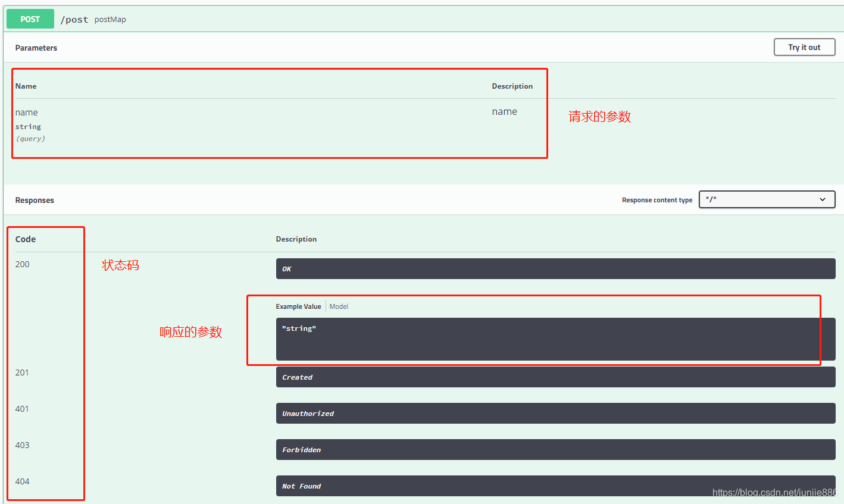This screenshot has width=844, height=504.
Task: Click the response code 403
Action: (22, 445)
